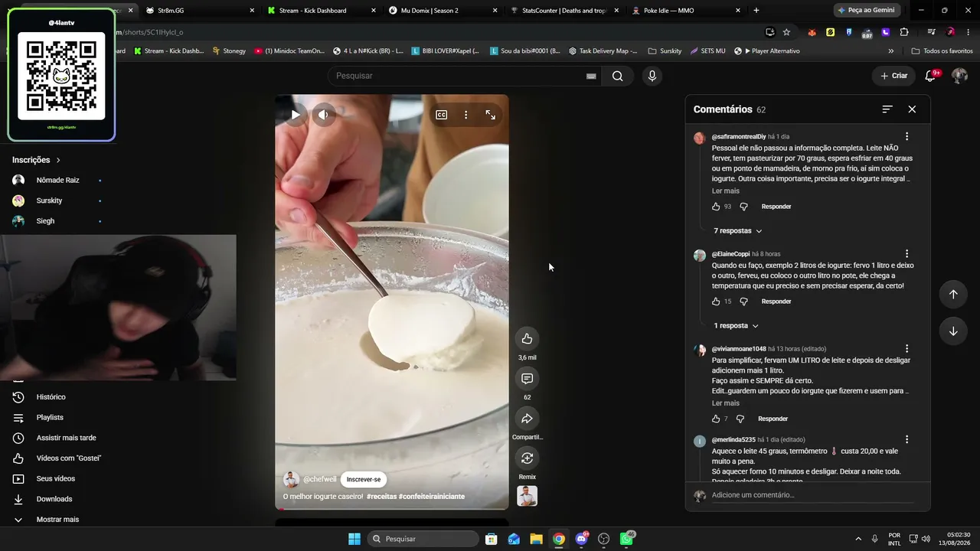
Task: Open options for @safiramontrealDiy comment
Action: coord(907,136)
